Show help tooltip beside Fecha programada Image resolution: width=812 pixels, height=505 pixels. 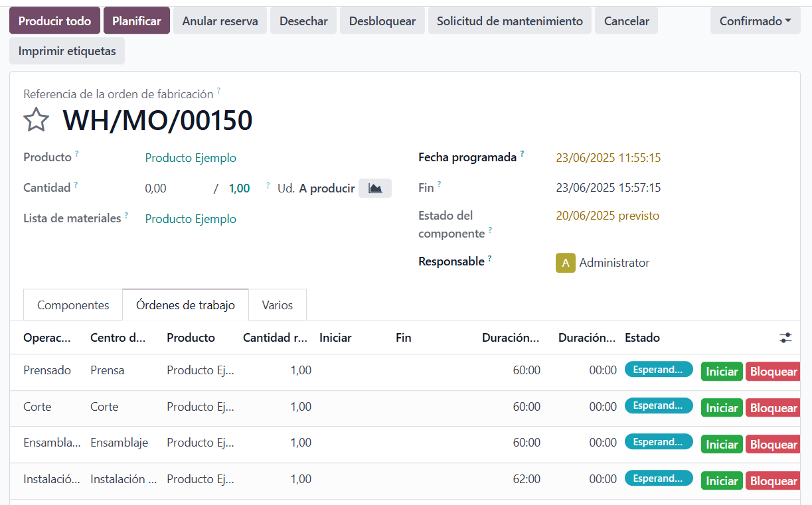pos(522,154)
